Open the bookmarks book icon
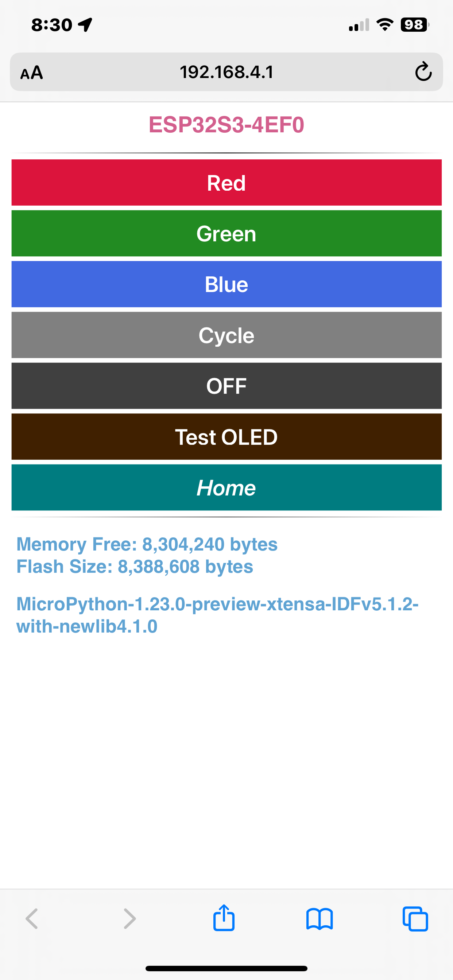Image resolution: width=453 pixels, height=980 pixels. pyautogui.click(x=320, y=919)
